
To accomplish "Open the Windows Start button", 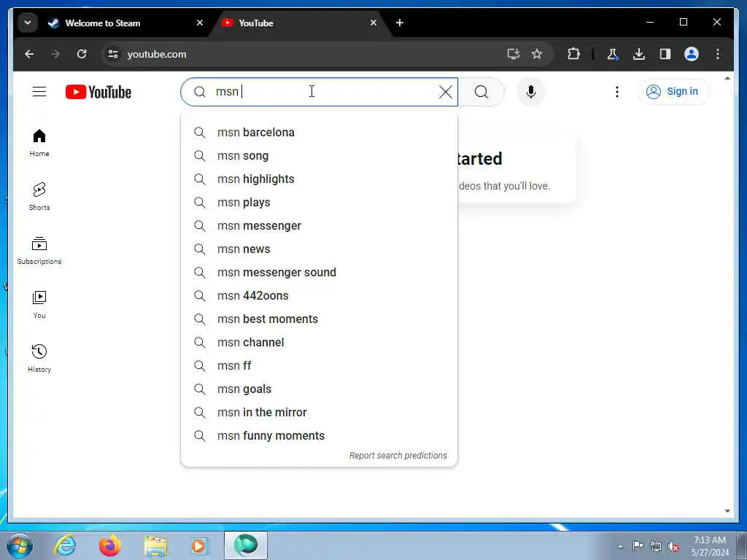I will [19, 545].
